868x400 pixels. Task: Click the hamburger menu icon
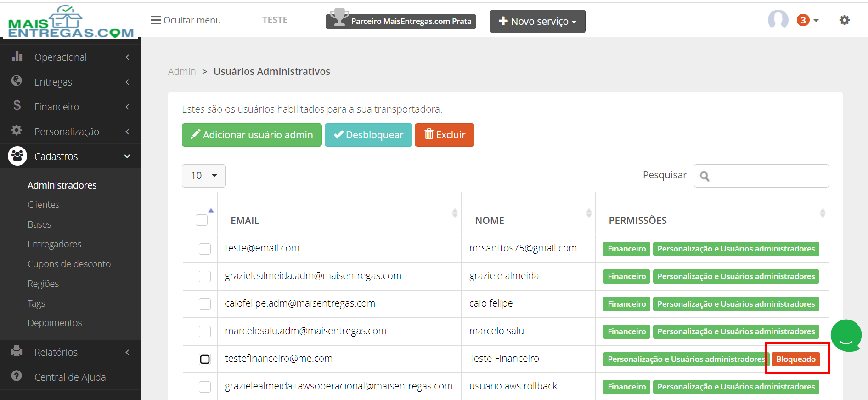click(156, 20)
